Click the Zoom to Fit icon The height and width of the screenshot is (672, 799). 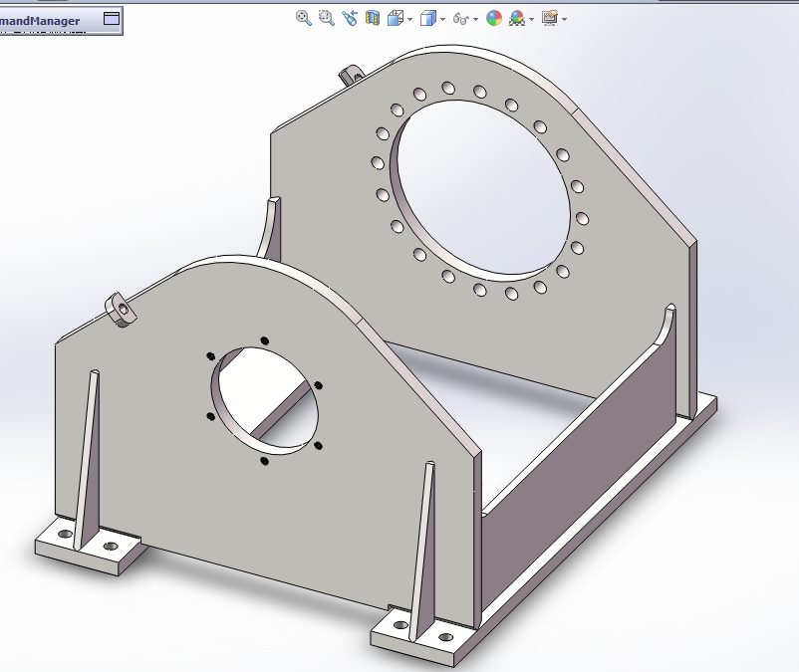303,18
